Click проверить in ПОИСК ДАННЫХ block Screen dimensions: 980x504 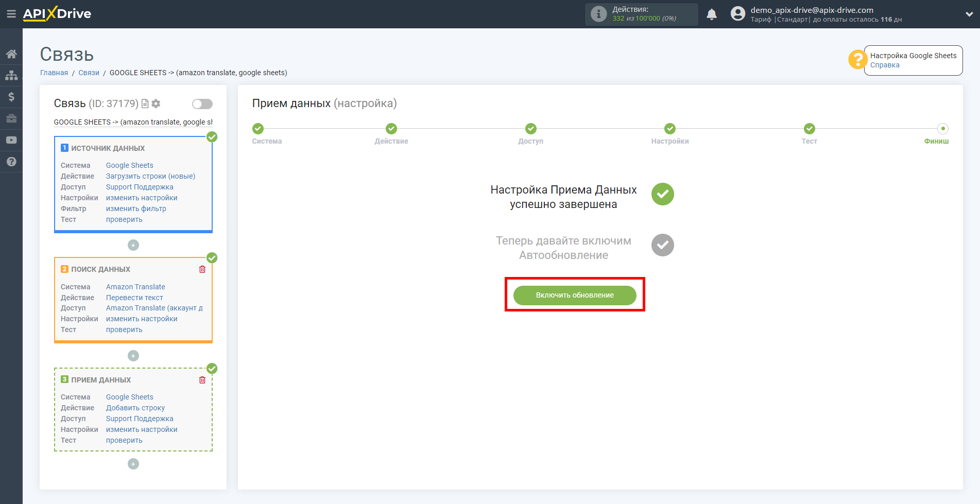click(124, 329)
